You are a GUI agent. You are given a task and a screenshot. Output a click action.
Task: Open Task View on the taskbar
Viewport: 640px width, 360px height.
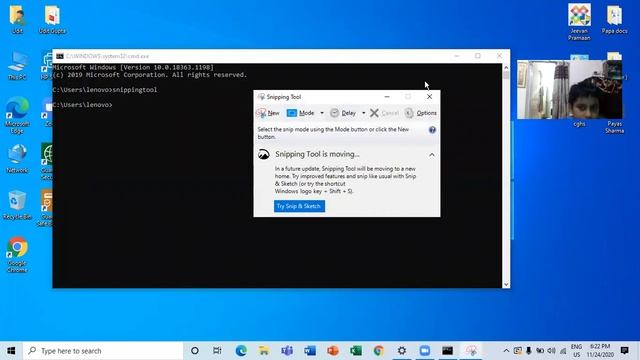point(217,351)
